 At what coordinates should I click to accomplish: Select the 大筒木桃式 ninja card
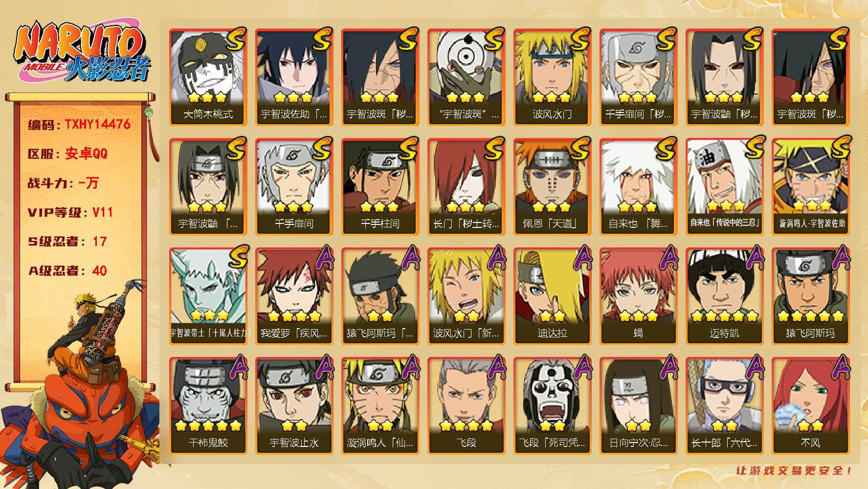pyautogui.click(x=208, y=77)
